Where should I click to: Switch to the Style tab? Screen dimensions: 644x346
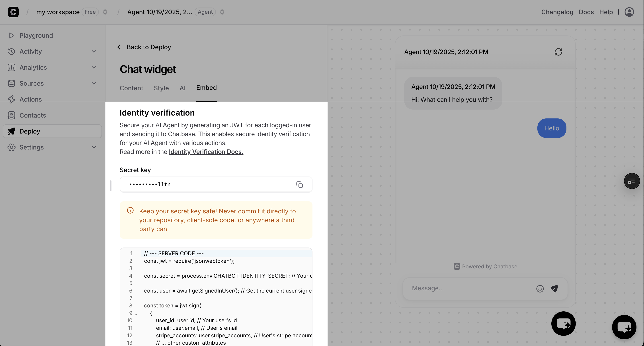(x=161, y=88)
